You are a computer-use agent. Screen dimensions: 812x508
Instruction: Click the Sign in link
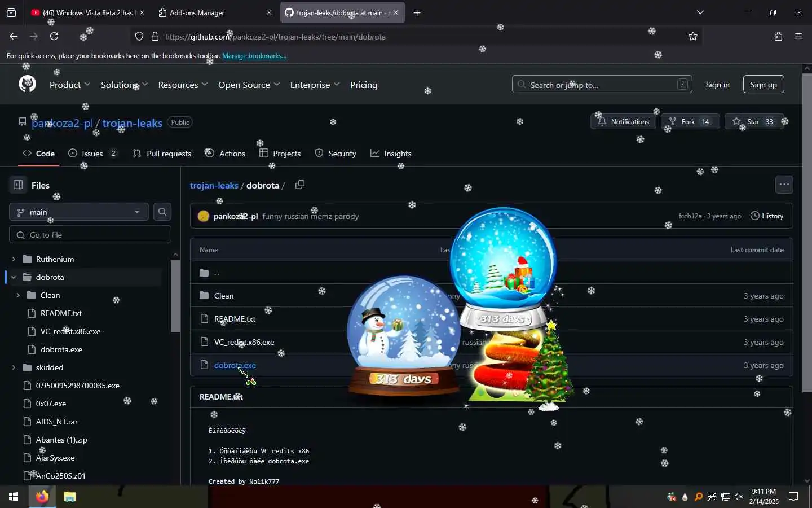coord(717,85)
